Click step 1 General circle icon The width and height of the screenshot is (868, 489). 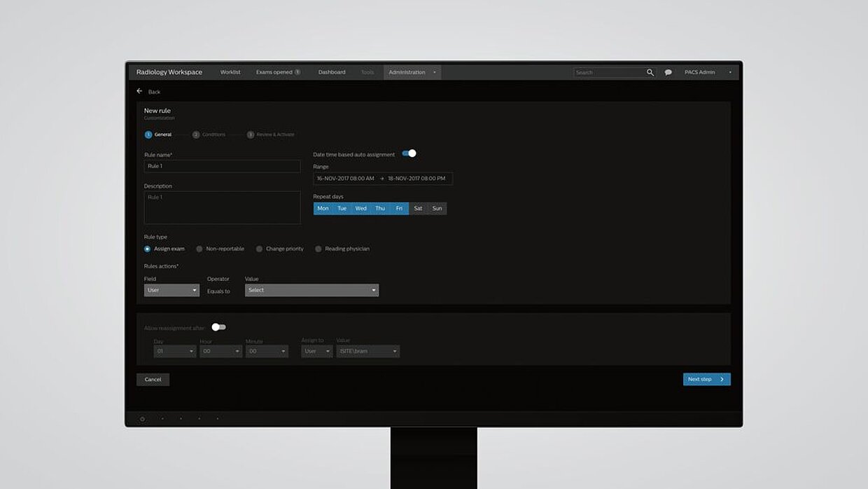148,135
